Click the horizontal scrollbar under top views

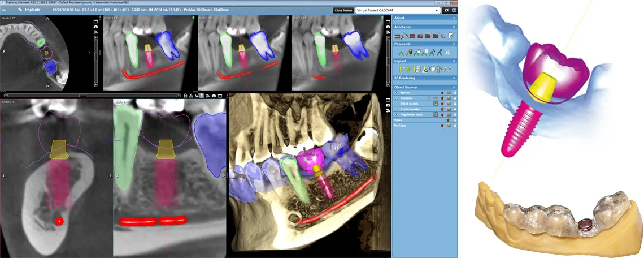tap(93, 96)
